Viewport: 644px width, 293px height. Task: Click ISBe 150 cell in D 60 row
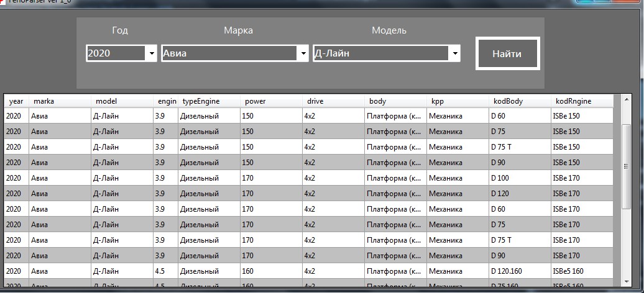(x=582, y=116)
